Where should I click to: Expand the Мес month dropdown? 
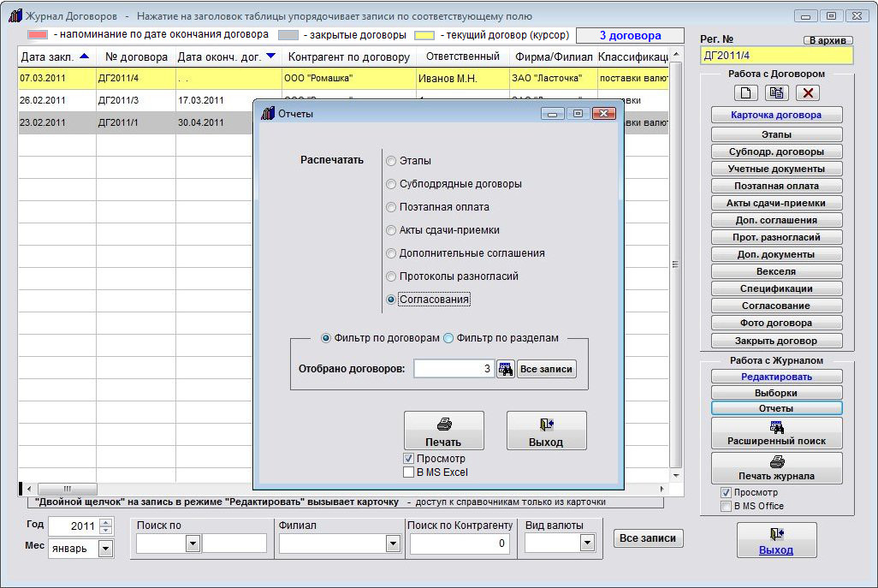tap(105, 549)
